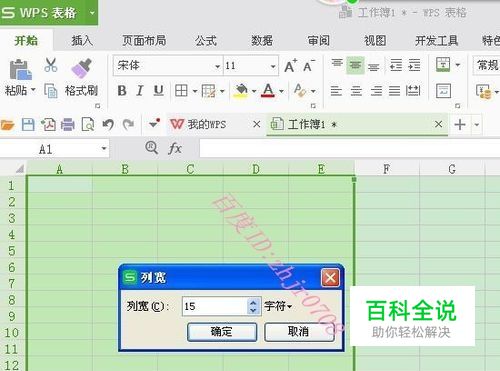The width and height of the screenshot is (500, 371).
Task: Open the font size dropdown 11
Action: coord(273,66)
